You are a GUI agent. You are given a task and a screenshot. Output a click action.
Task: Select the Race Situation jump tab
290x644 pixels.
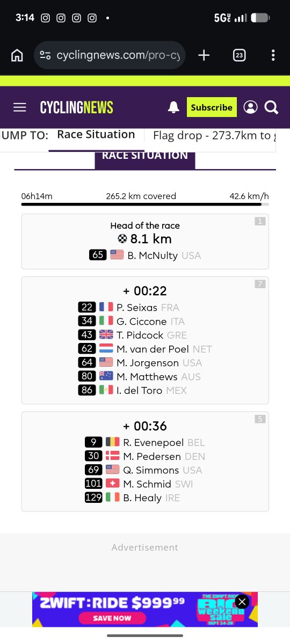(96, 135)
